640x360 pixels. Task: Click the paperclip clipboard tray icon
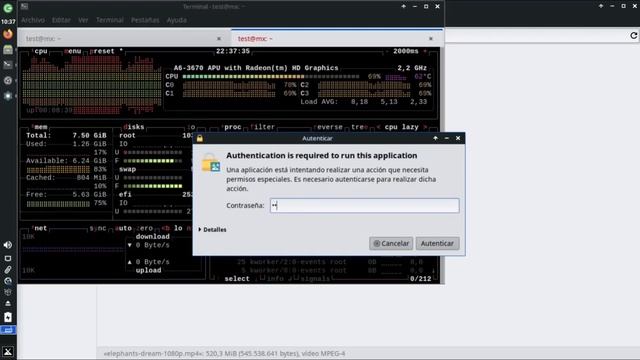pyautogui.click(x=8, y=269)
